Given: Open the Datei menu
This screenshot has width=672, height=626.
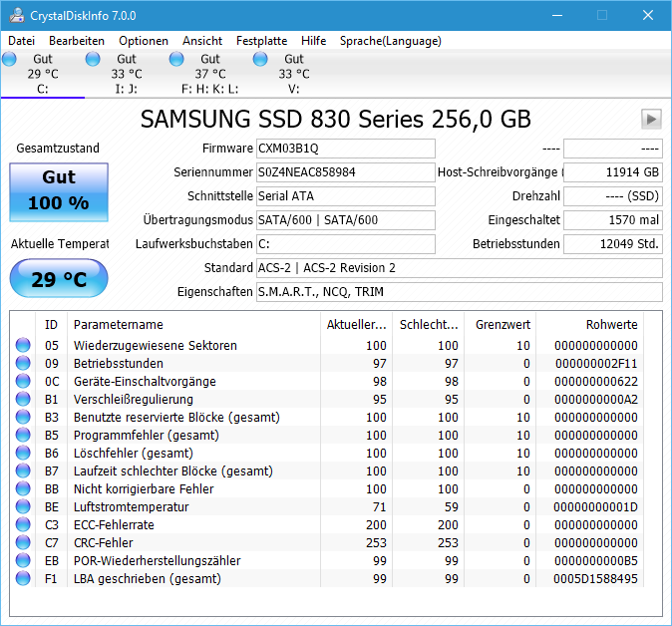Looking at the screenshot, I should click(x=21, y=41).
